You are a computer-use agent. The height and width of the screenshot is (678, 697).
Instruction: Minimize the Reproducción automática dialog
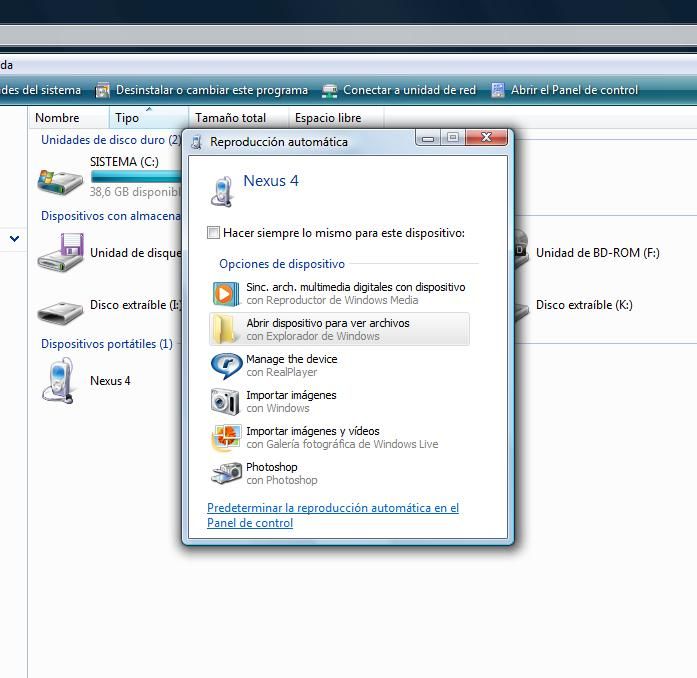(x=428, y=137)
